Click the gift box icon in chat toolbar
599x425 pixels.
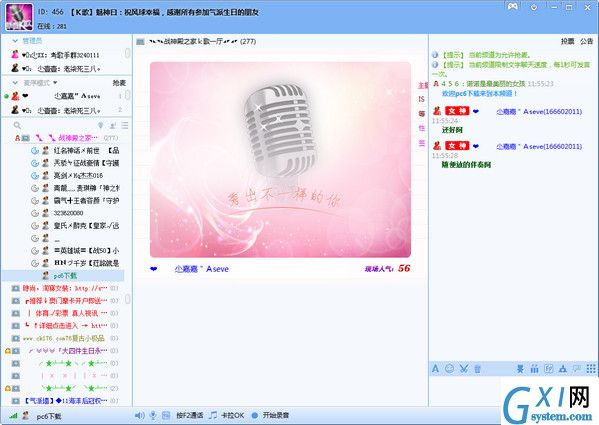tap(534, 368)
